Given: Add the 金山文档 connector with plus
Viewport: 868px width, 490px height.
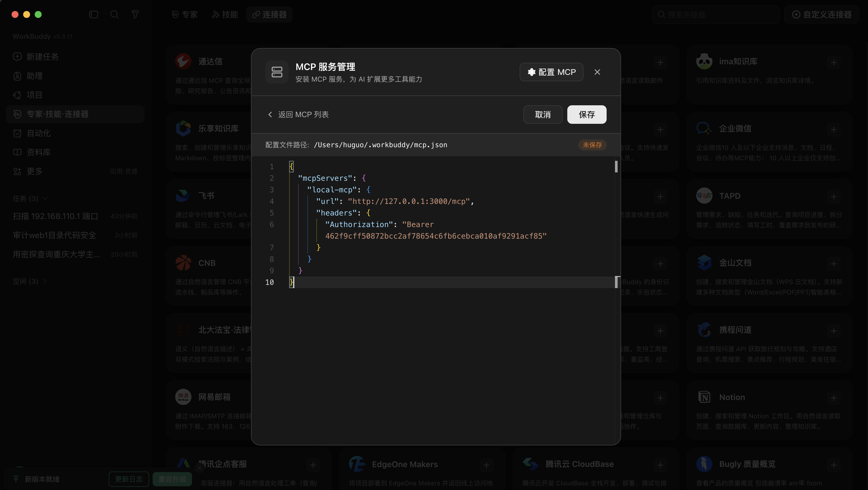Looking at the screenshot, I should [834, 264].
